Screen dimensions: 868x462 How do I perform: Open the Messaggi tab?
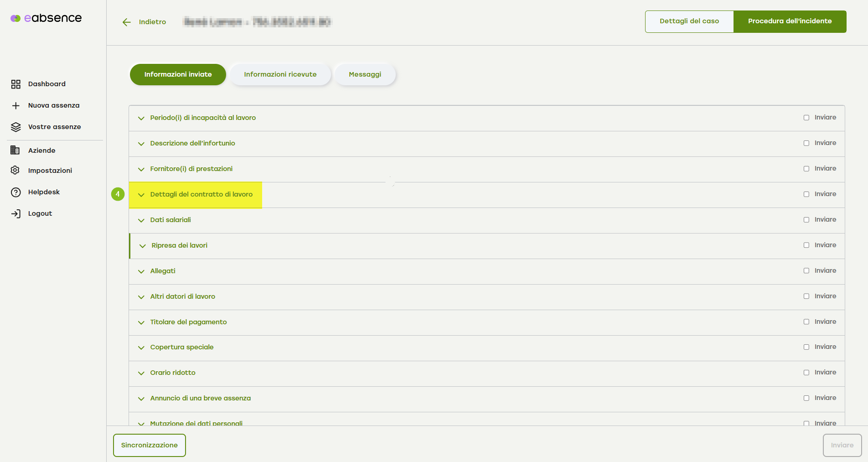pos(365,74)
